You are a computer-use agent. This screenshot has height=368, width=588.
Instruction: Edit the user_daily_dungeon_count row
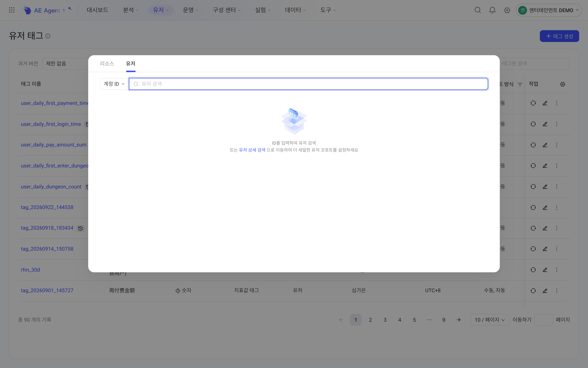click(x=545, y=187)
